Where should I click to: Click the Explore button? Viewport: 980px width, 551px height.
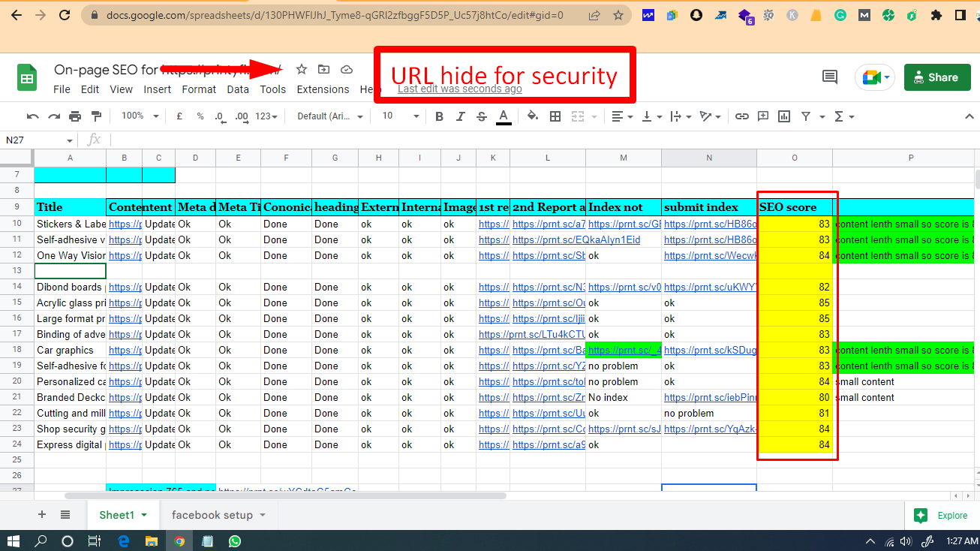[942, 516]
